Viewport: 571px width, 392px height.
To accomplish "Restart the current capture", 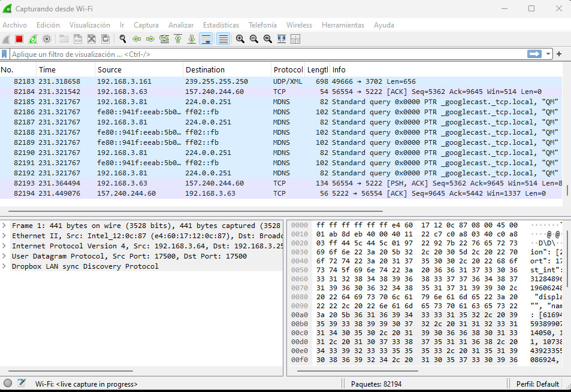I will 33,39.
